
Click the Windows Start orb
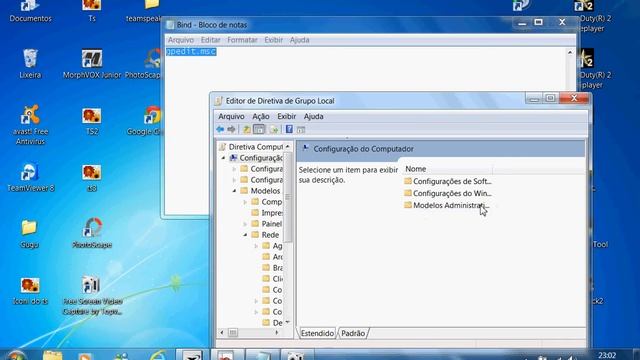16,355
